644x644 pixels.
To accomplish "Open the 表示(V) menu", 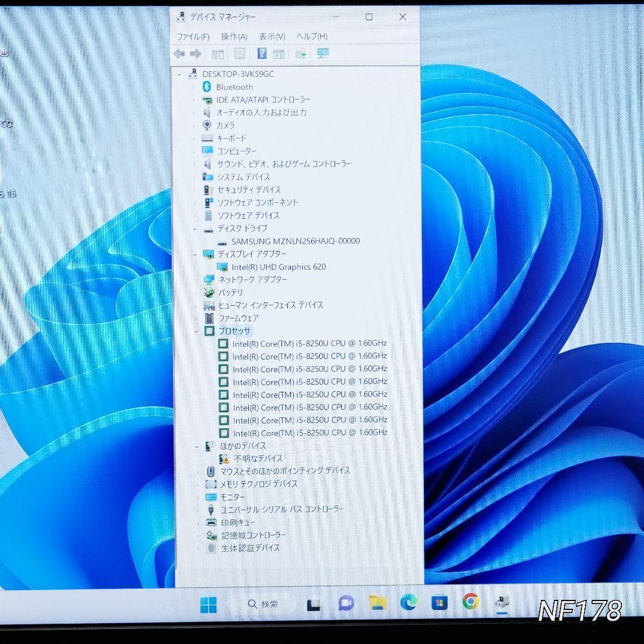I will point(272,37).
